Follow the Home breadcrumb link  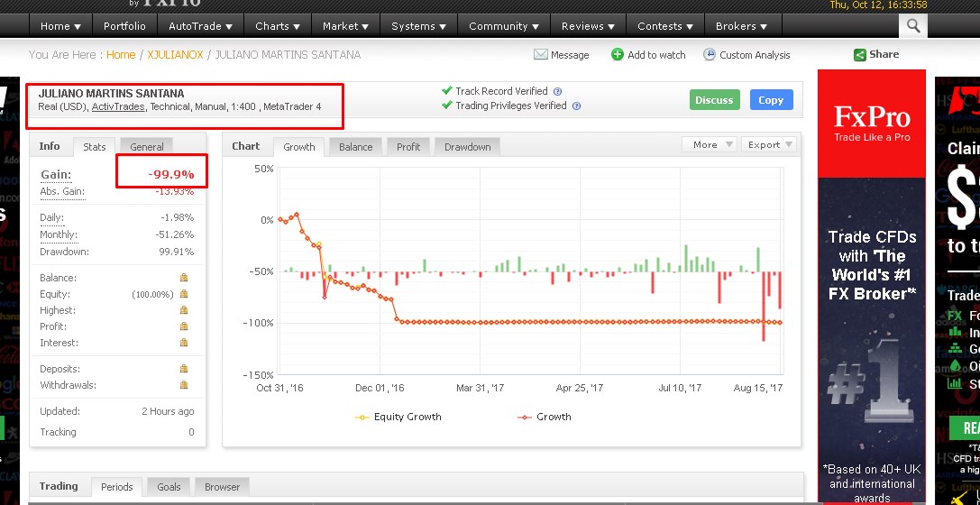tap(121, 54)
